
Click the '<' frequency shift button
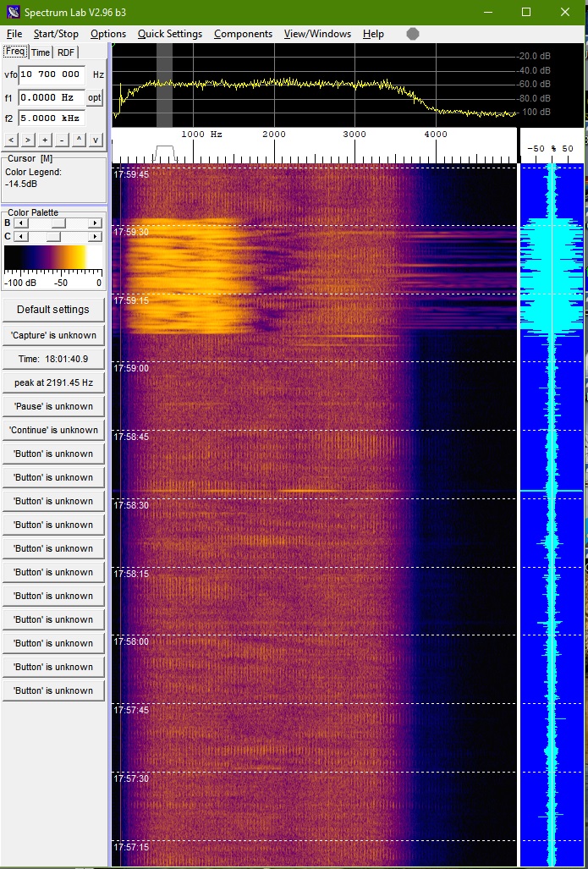point(11,140)
